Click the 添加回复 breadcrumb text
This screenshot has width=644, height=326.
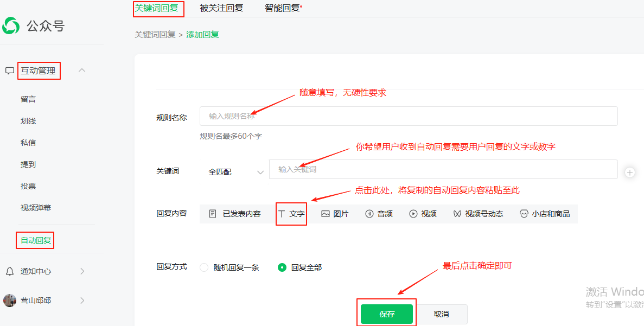pos(202,35)
